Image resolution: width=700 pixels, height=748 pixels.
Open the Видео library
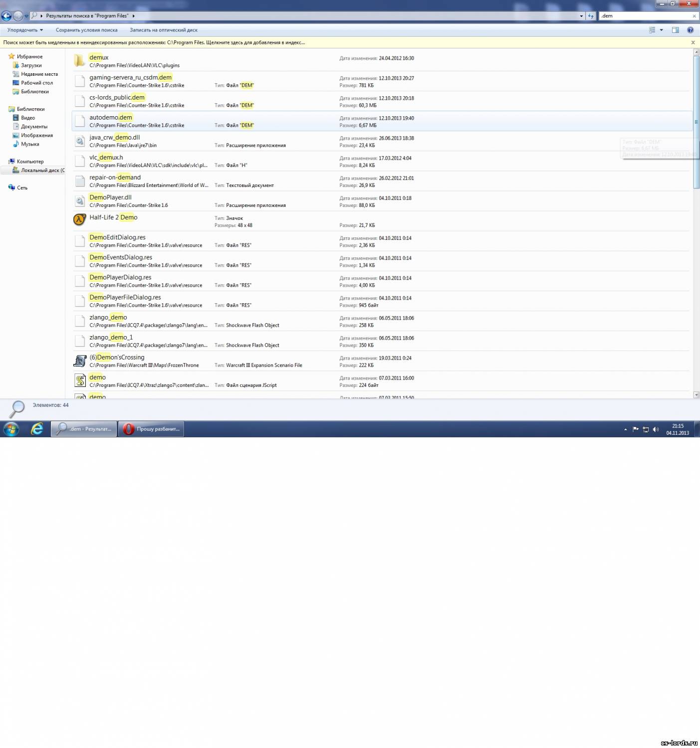(28, 118)
